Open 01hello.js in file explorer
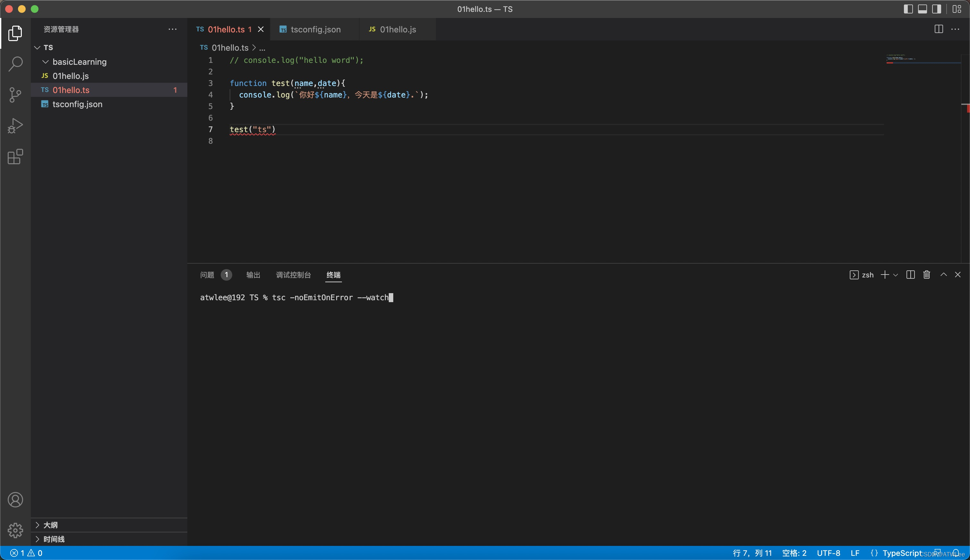Image resolution: width=970 pixels, height=560 pixels. coord(109,76)
